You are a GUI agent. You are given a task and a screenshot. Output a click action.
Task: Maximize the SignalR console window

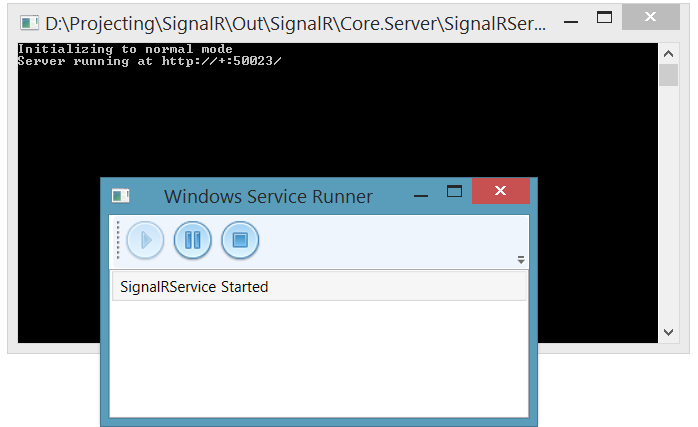(x=605, y=18)
